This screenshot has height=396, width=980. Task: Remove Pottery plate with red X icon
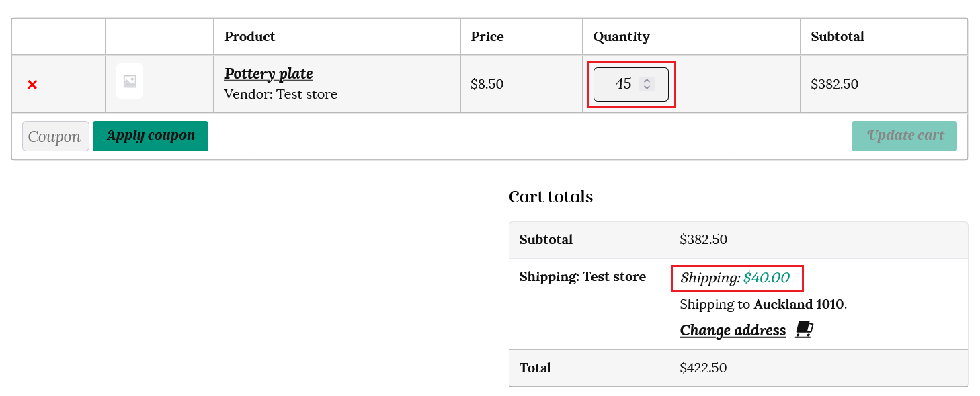pyautogui.click(x=32, y=85)
